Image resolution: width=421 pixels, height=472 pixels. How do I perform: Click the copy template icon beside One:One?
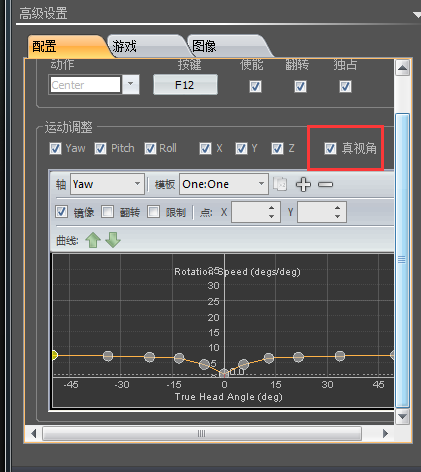(x=280, y=184)
